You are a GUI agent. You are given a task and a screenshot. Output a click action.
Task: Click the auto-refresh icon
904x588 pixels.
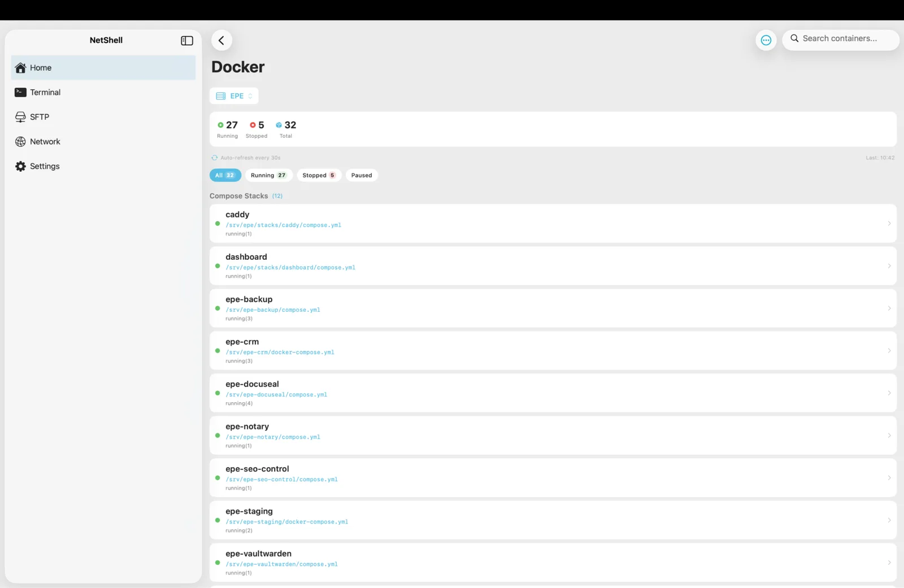click(214, 158)
